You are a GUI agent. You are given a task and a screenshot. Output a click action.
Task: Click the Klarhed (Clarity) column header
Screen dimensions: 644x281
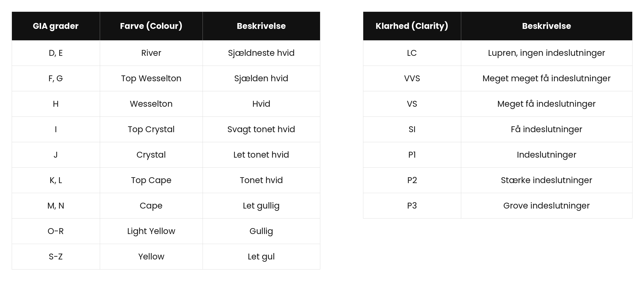click(x=412, y=26)
